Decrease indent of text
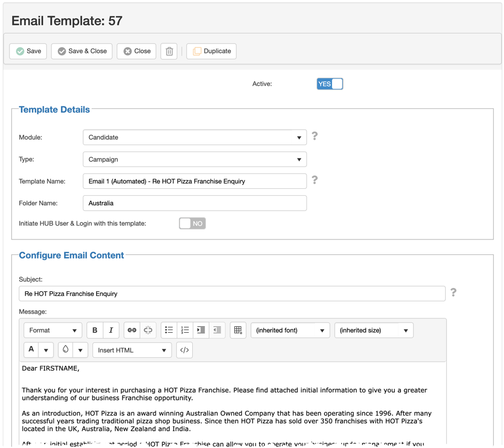Viewport: 504px width, 448px height. tap(217, 330)
